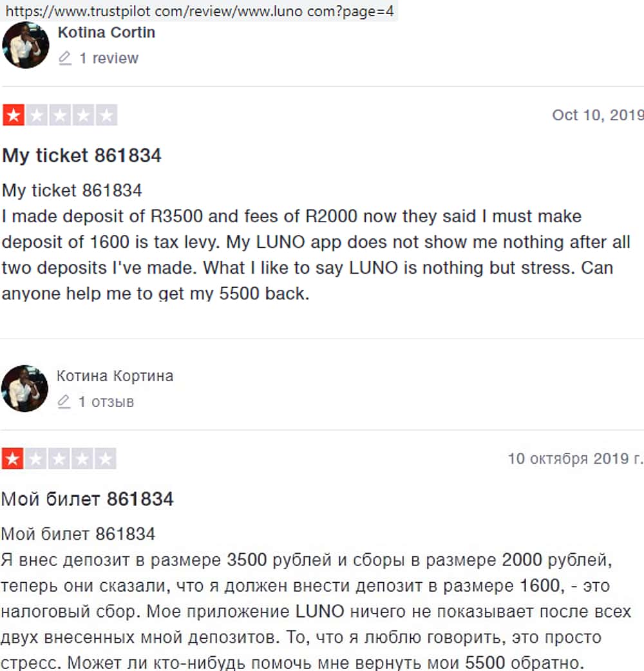Click the red first star of Russian review
This screenshot has height=671, width=644.
pyautogui.click(x=12, y=459)
